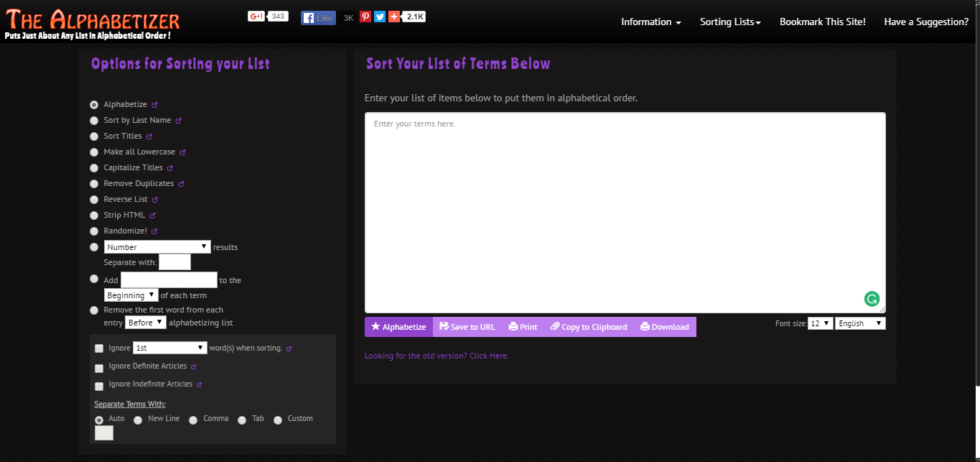Open the AddThis plus share icon

(x=394, y=17)
